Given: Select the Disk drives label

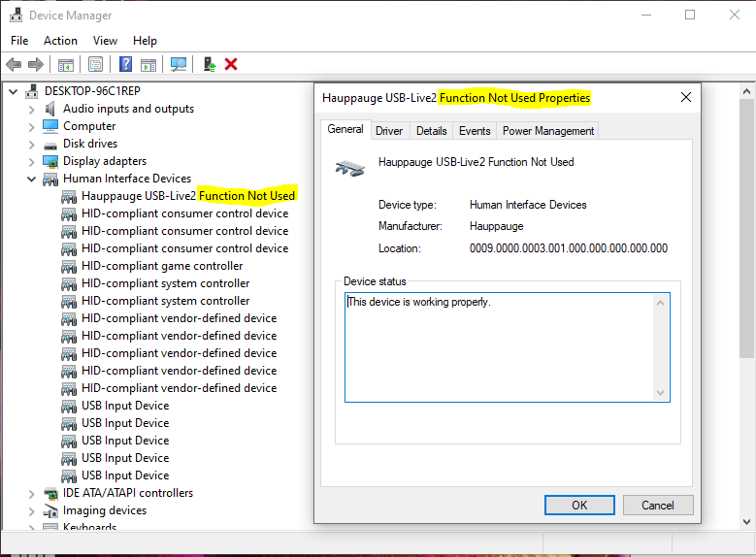Looking at the screenshot, I should (90, 144).
